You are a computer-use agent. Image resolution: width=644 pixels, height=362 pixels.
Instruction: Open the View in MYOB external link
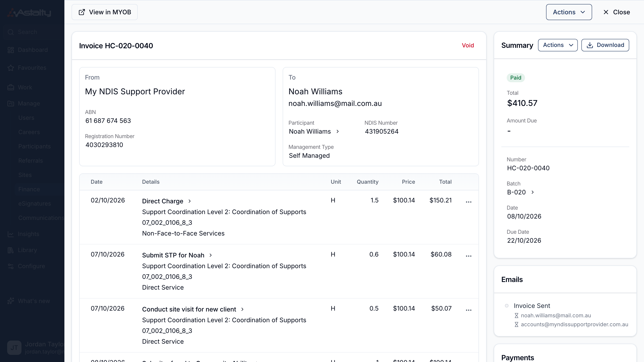pos(104,12)
